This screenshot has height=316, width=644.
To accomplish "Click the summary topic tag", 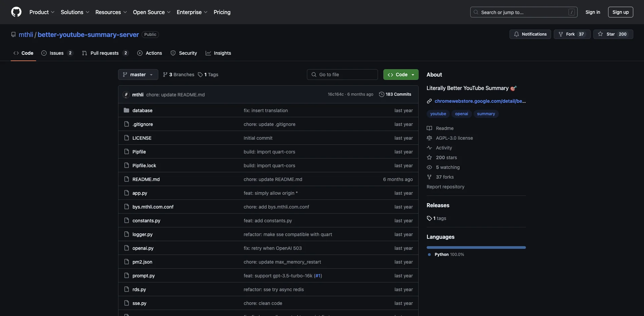I will tap(486, 114).
